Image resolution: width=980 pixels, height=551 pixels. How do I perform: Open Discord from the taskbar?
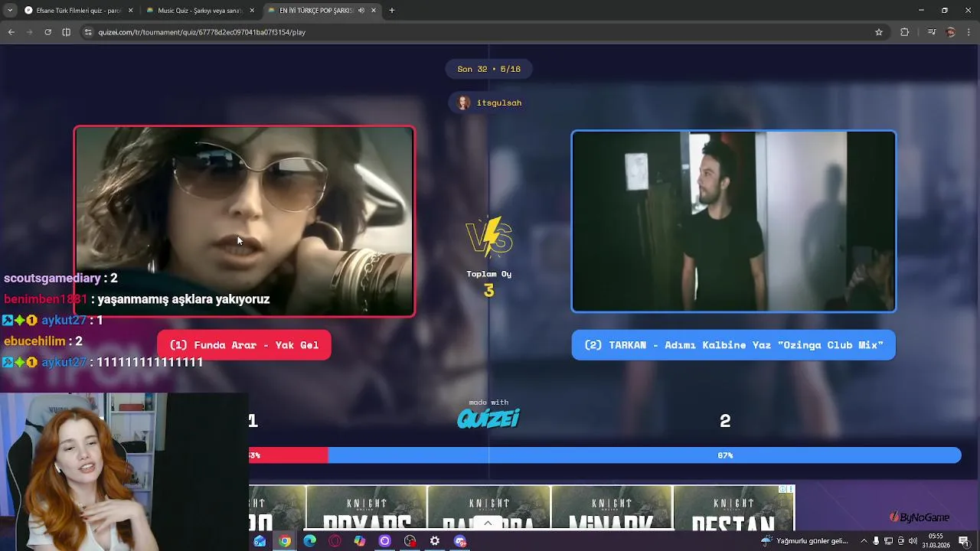tap(460, 541)
